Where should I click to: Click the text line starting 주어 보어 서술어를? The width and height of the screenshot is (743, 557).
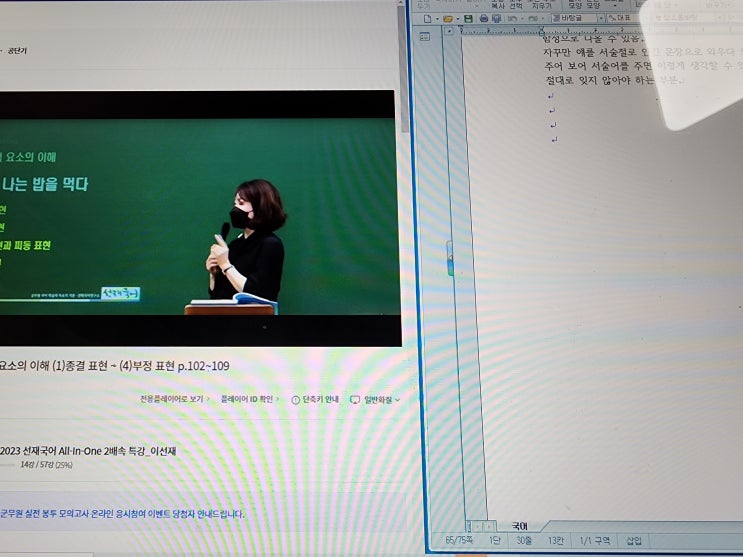coord(643,65)
